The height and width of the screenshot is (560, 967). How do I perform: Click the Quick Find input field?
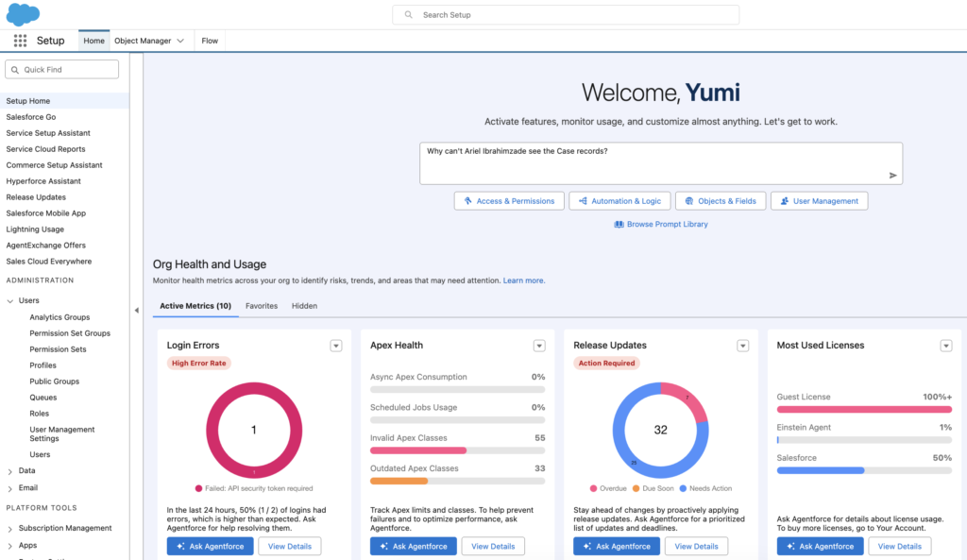[x=61, y=70]
